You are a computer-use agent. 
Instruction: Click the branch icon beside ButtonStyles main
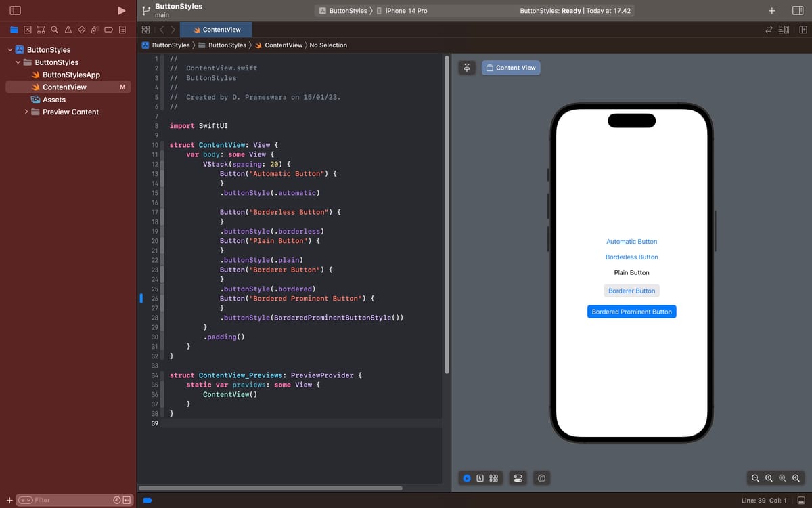coord(145,10)
